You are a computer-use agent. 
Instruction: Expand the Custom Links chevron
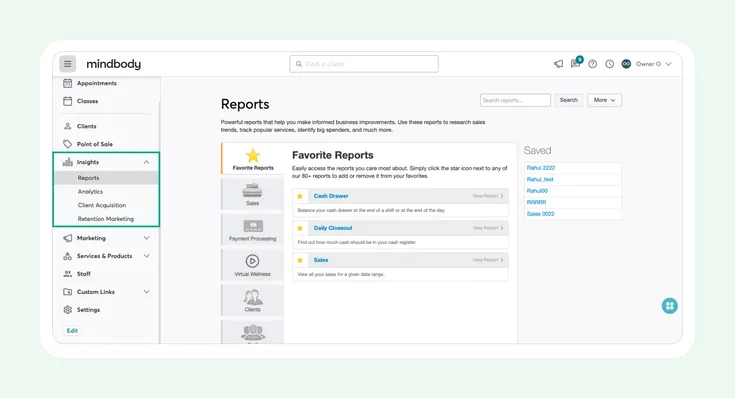click(147, 292)
